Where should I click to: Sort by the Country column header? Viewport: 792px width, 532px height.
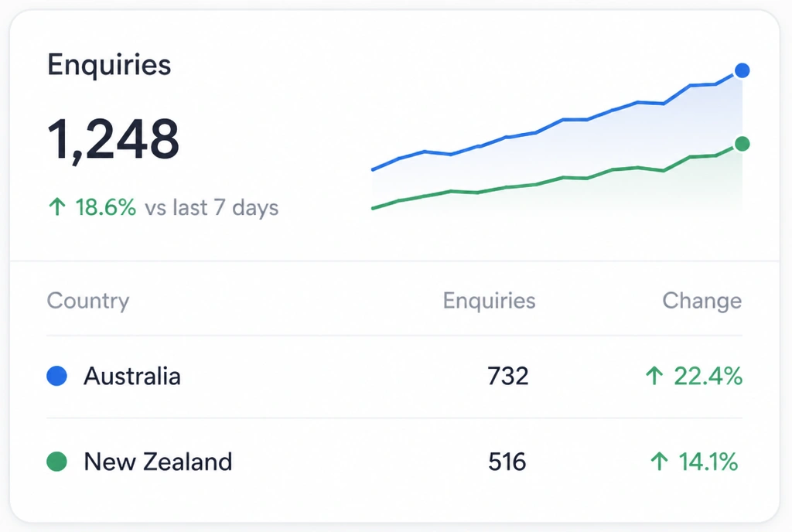[88, 301]
